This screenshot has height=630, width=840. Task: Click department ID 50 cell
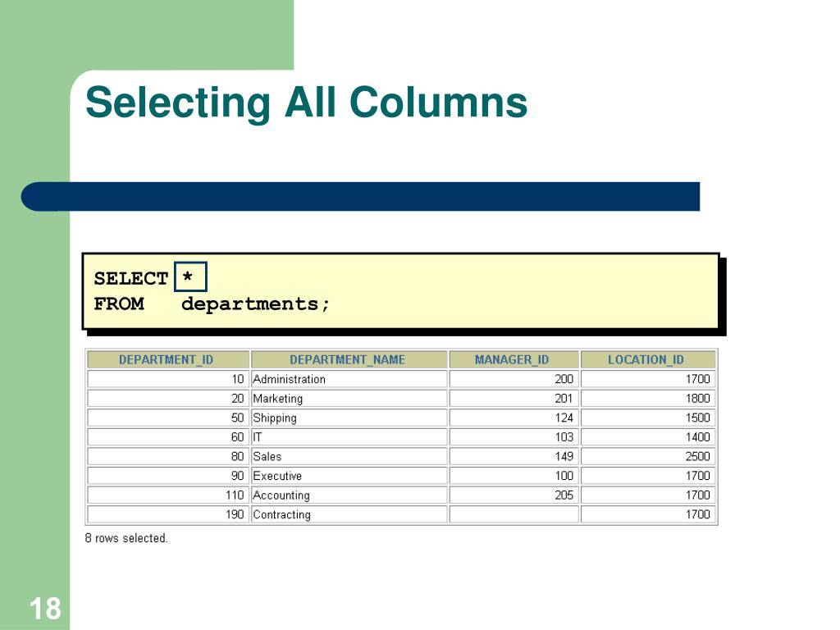(x=167, y=418)
